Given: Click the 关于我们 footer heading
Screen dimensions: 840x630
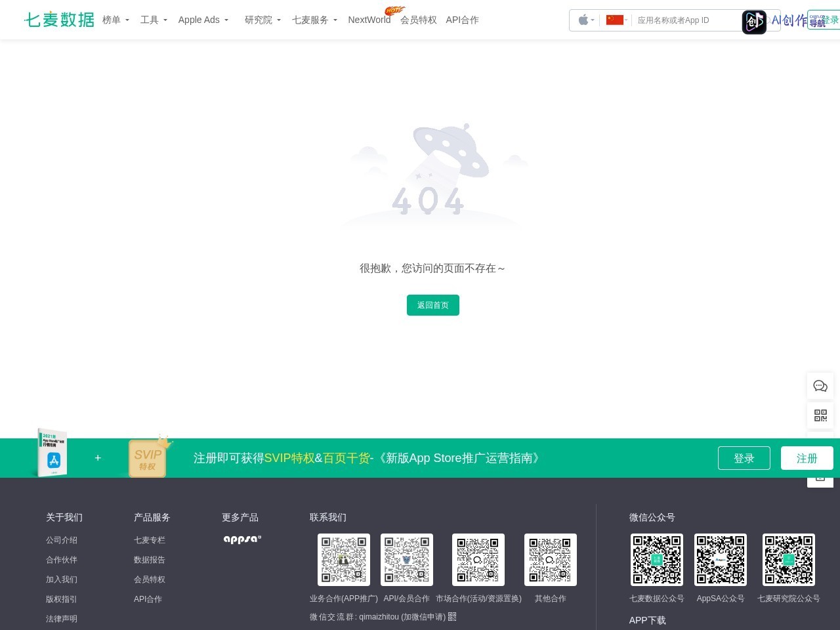Looking at the screenshot, I should point(64,517).
